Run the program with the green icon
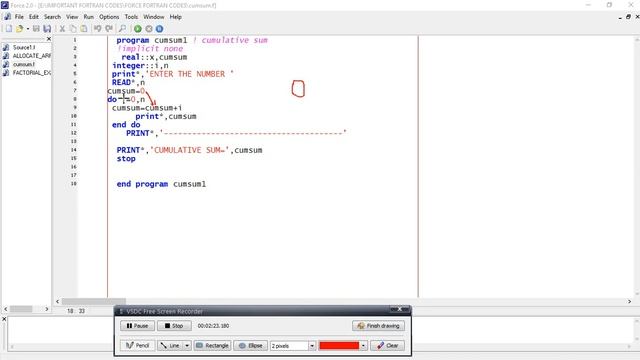The height and width of the screenshot is (360, 640). coord(138,29)
